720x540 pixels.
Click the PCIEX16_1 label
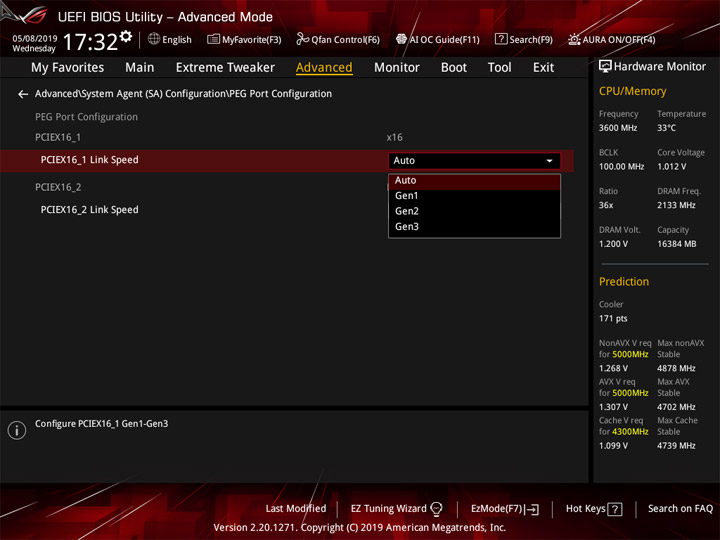pyautogui.click(x=58, y=137)
